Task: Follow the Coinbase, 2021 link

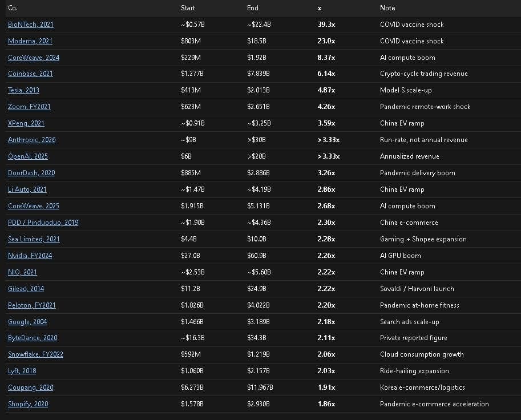Action: click(x=31, y=74)
